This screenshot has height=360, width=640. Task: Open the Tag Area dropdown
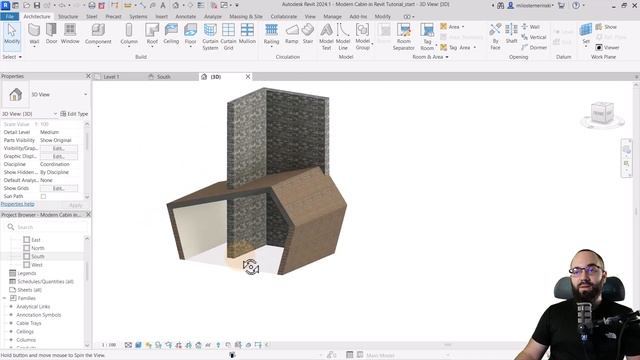[475, 47]
